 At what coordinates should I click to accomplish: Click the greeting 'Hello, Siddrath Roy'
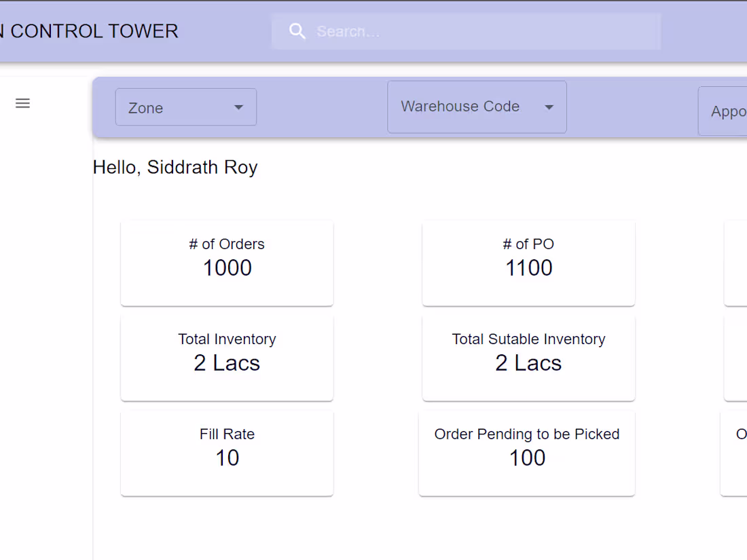175,167
